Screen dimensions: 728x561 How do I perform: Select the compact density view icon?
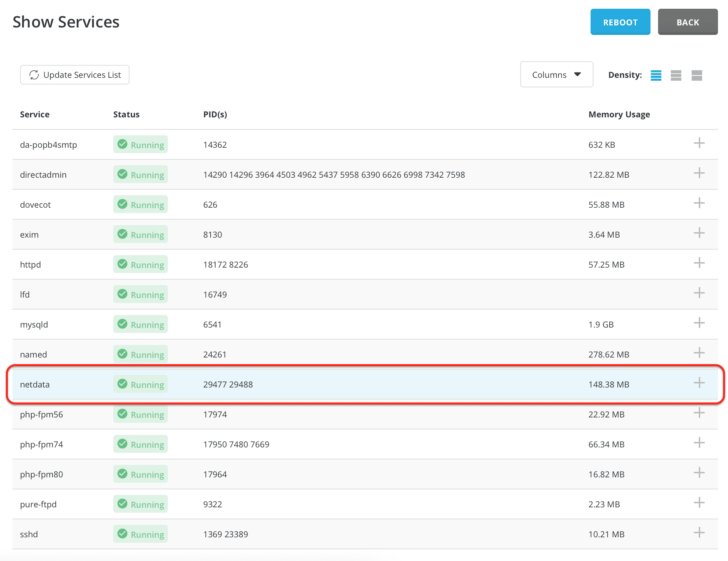click(x=656, y=75)
